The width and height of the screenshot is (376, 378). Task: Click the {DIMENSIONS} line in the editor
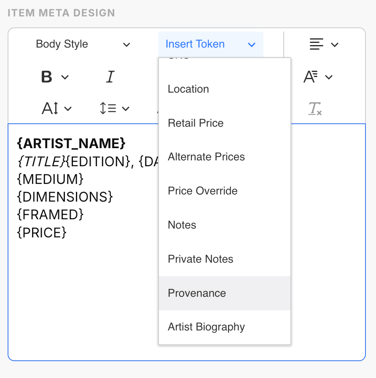(x=65, y=197)
